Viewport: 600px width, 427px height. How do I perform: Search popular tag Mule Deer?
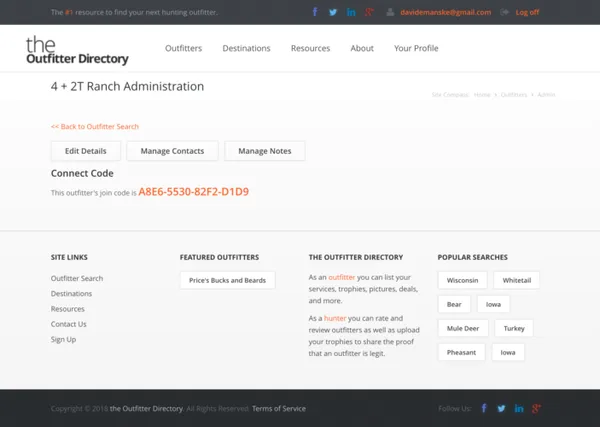(463, 328)
